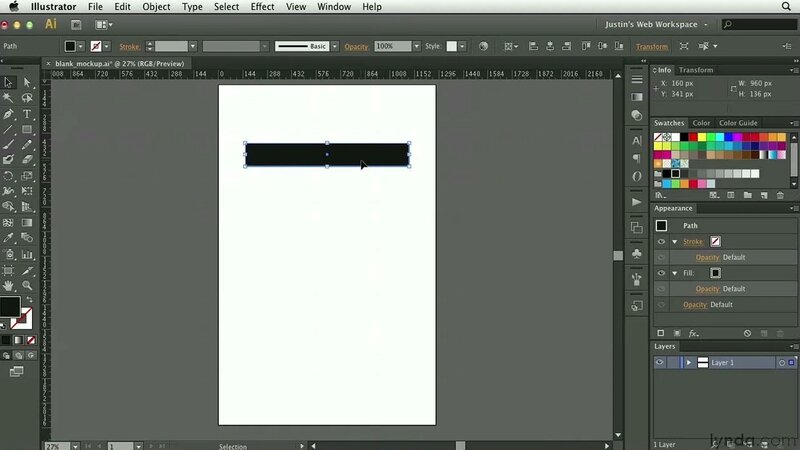
Task: Select the Lasso tool
Action: click(27, 98)
